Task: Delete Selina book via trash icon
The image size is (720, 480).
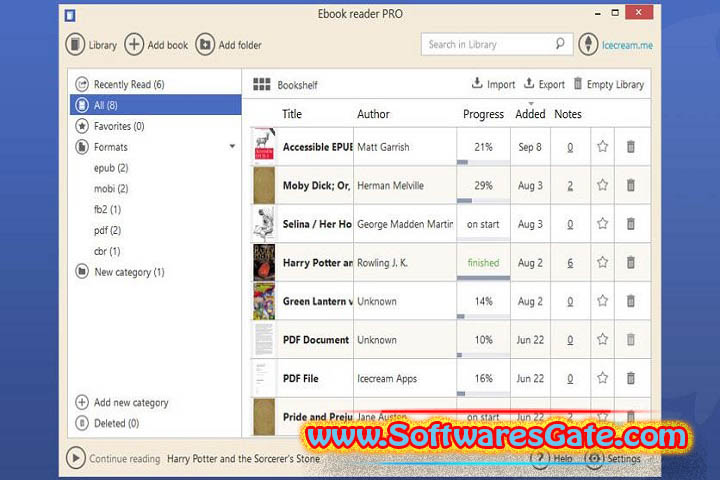Action: [631, 224]
